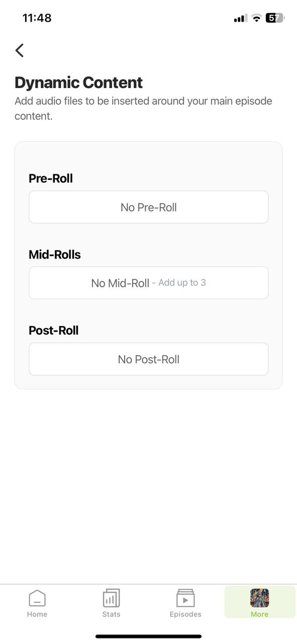Select the Stats tab label
This screenshot has width=297, height=644.
[111, 614]
